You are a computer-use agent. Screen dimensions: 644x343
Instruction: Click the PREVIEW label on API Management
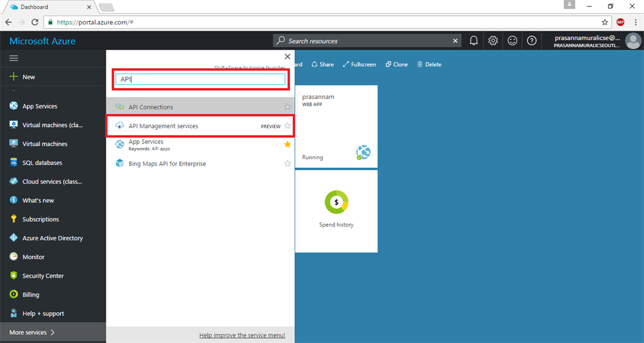pos(270,127)
